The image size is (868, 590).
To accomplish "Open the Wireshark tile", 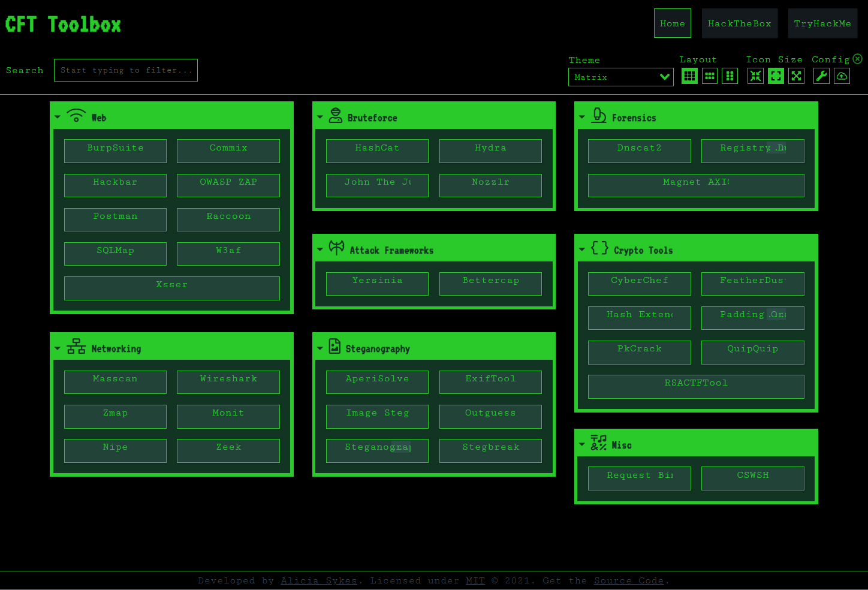I will pyautogui.click(x=228, y=382).
